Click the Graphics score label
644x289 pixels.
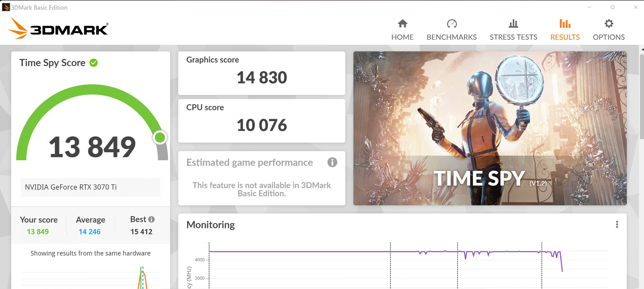(x=213, y=60)
